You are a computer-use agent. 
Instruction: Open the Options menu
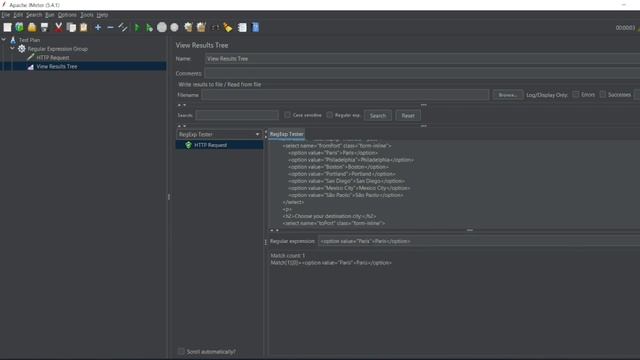[67, 15]
